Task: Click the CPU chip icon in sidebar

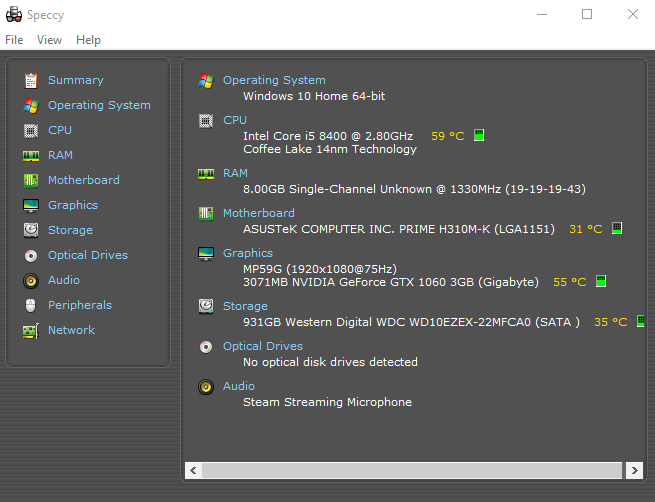Action: point(30,131)
